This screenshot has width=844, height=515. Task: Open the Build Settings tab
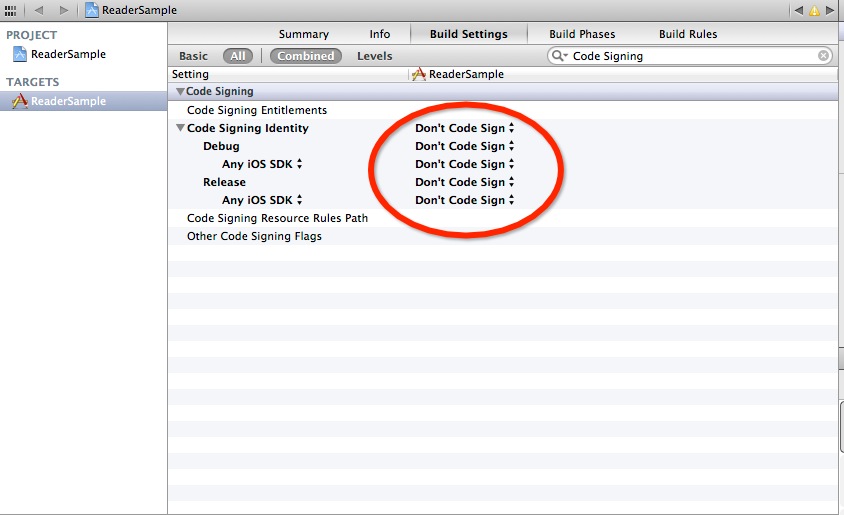click(468, 34)
